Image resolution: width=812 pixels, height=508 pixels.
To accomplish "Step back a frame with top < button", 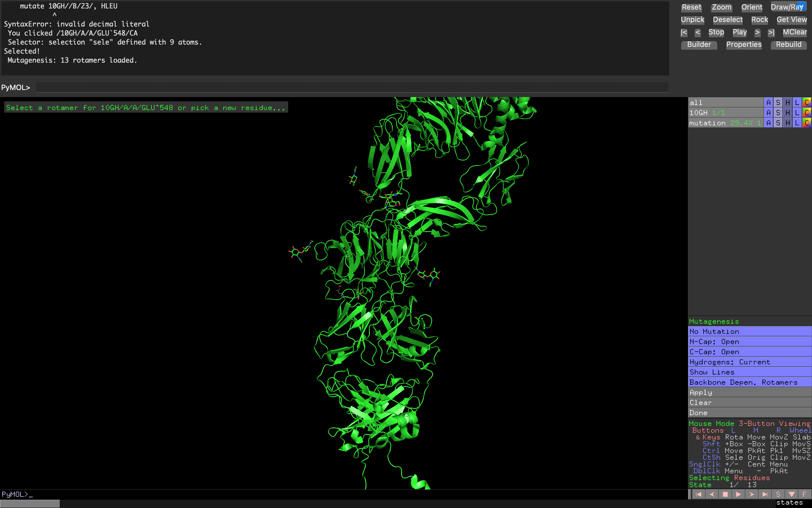I will pos(698,32).
